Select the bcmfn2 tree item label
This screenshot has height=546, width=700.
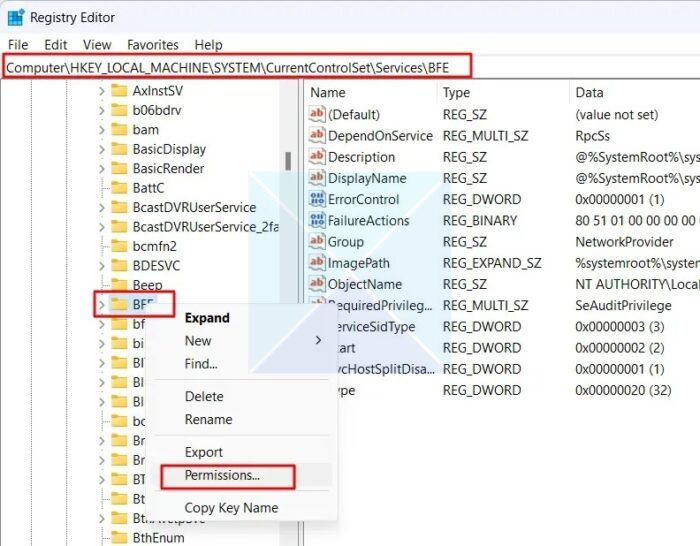(x=154, y=246)
